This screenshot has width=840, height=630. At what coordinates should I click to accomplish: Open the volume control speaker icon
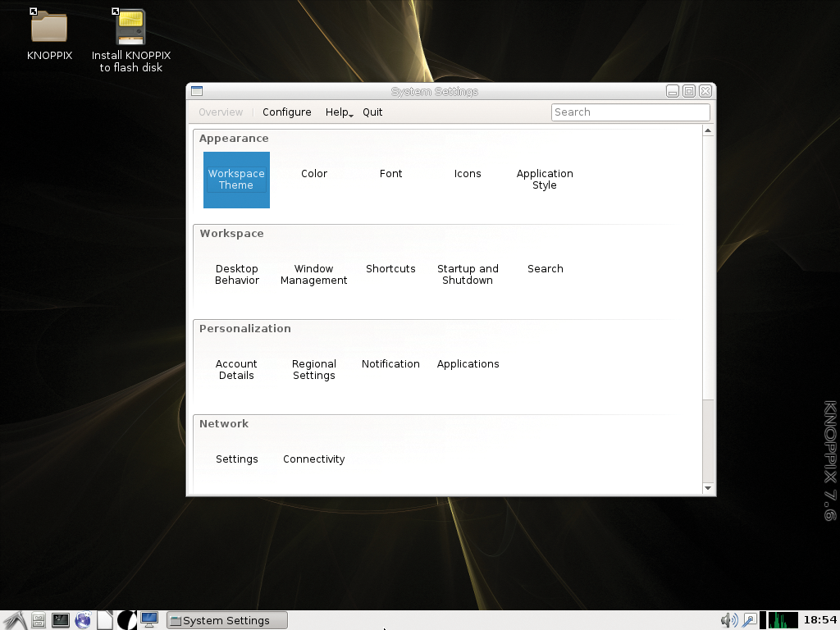tap(728, 620)
